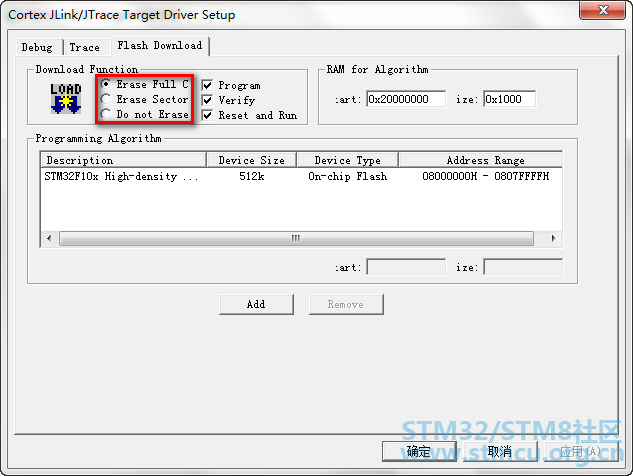The width and height of the screenshot is (633, 476).
Task: Open the Trace tab
Action: pos(86,48)
